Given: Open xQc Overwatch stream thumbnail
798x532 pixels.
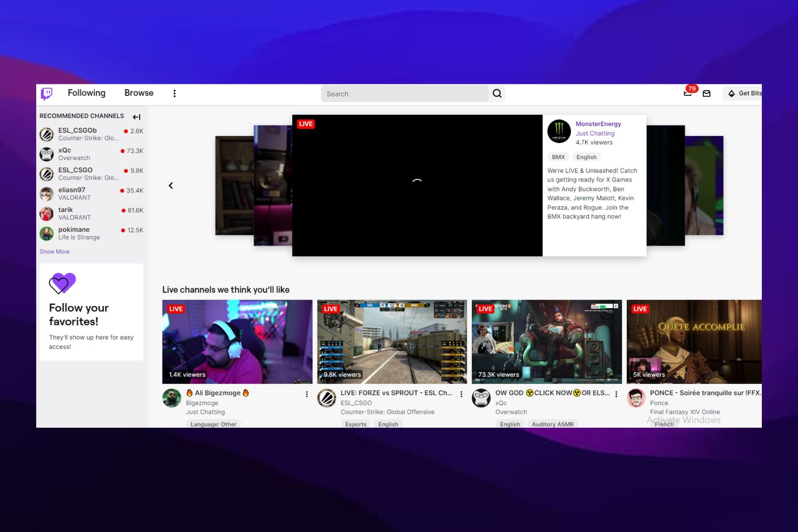Looking at the screenshot, I should click(x=547, y=342).
